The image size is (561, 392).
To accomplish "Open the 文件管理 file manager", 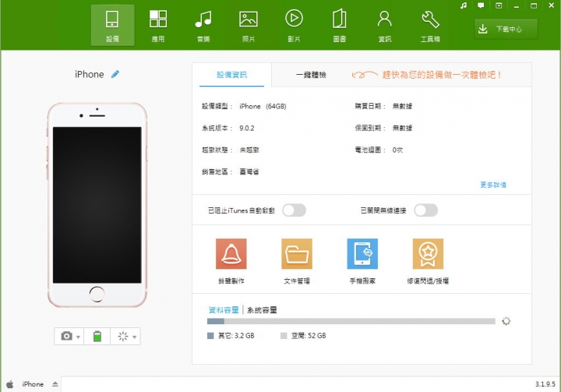I will click(x=297, y=261).
